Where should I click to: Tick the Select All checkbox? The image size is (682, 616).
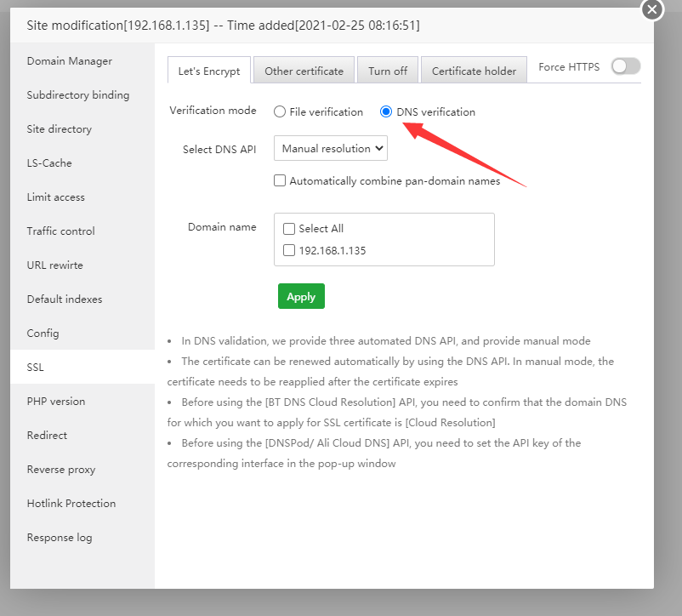[289, 228]
